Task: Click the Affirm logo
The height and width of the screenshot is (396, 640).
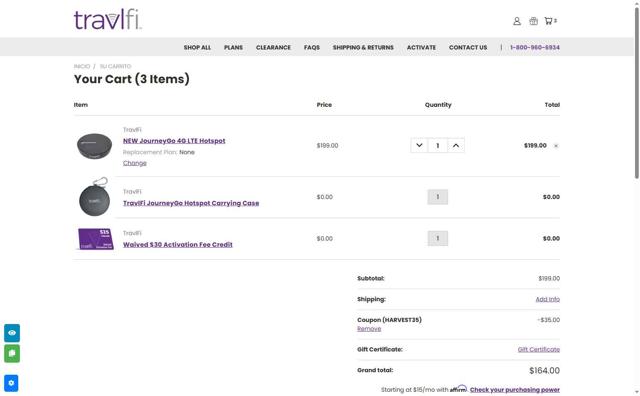Action: tap(459, 388)
